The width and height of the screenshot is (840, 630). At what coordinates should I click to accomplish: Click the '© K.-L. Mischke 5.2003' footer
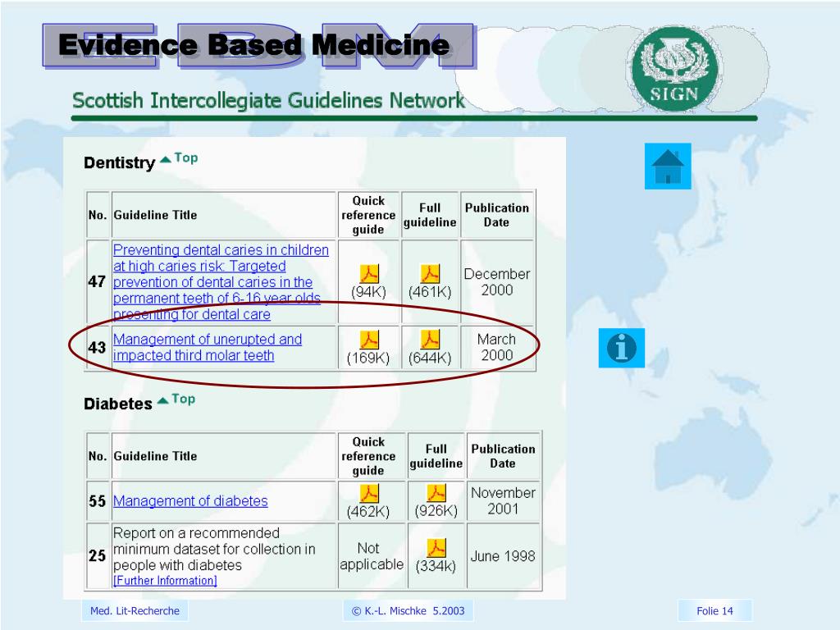tap(409, 610)
